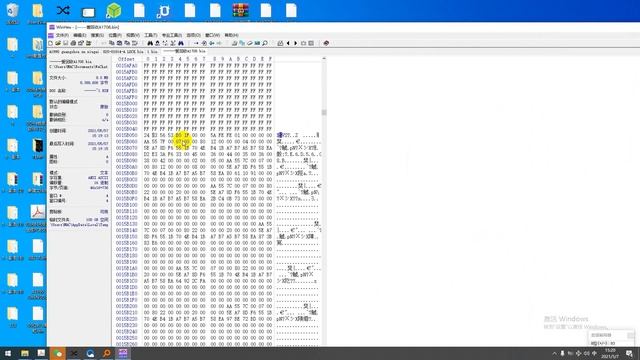
Task: Show hidden system tray icons chevron
Action: (554, 353)
